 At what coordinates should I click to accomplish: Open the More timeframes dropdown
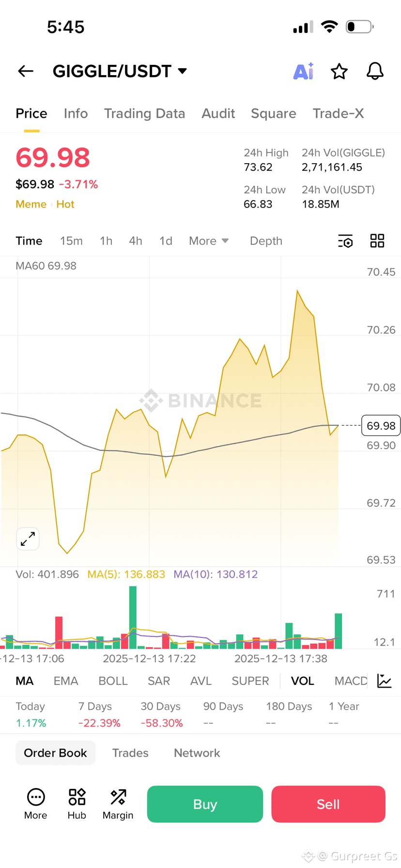(209, 241)
